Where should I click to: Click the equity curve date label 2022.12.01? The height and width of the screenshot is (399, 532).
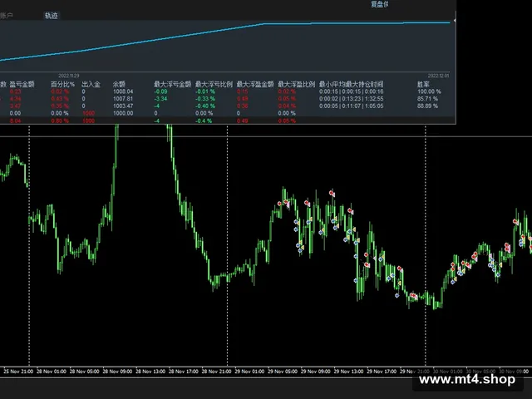[x=438, y=76]
